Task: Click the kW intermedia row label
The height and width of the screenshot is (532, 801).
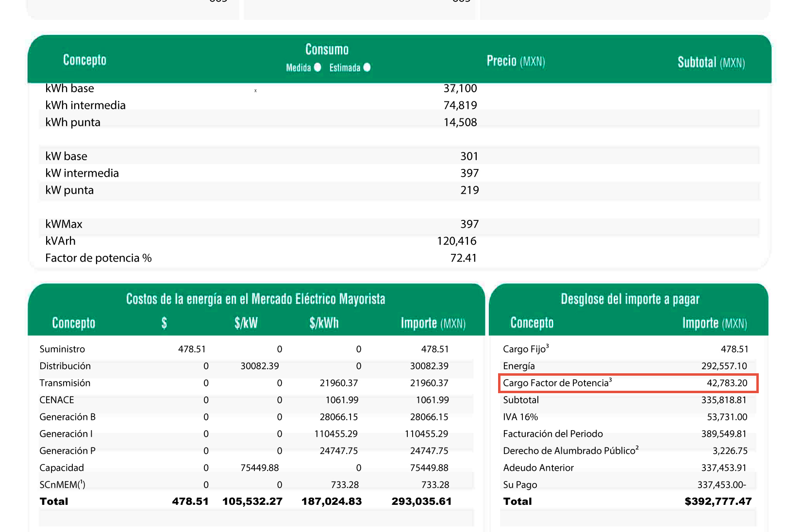Action: (x=82, y=173)
